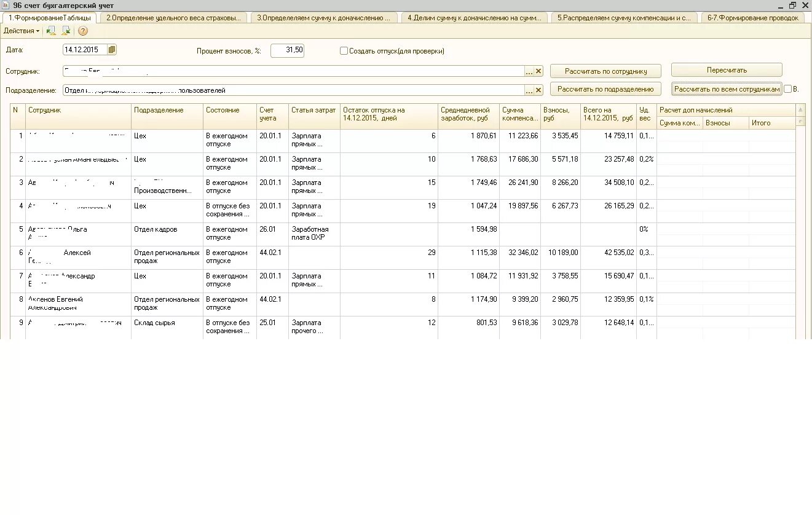Clear the Сотрудник field with X
812x515 pixels.
538,71
